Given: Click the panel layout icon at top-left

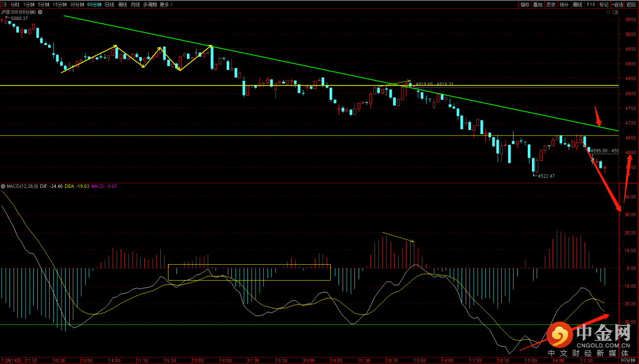Looking at the screenshot, I should 4,4.
